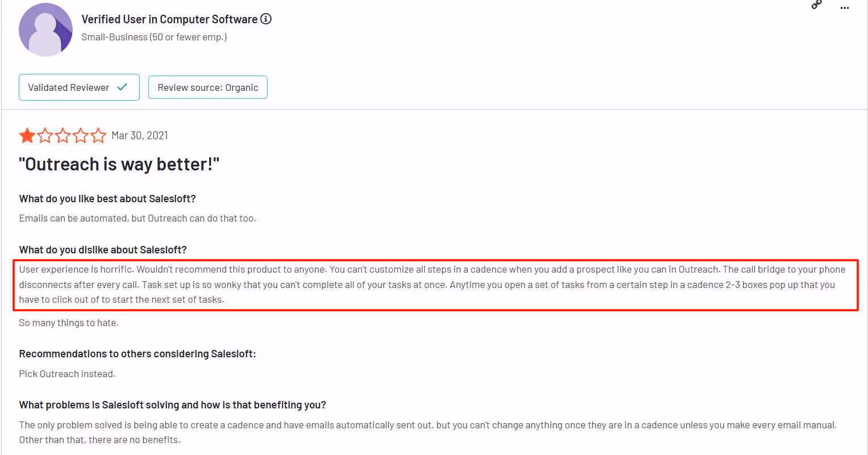Click the third empty rating star
868x455 pixels.
point(63,135)
